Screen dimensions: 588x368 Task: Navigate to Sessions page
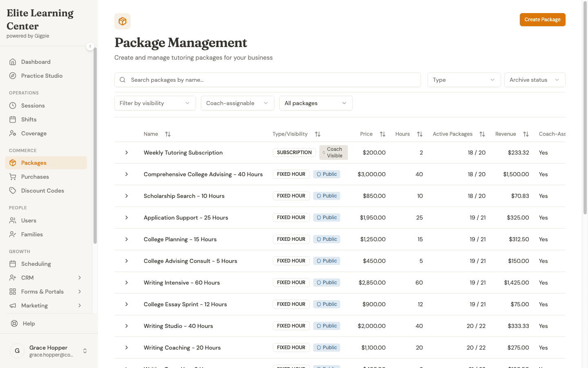click(46, 105)
